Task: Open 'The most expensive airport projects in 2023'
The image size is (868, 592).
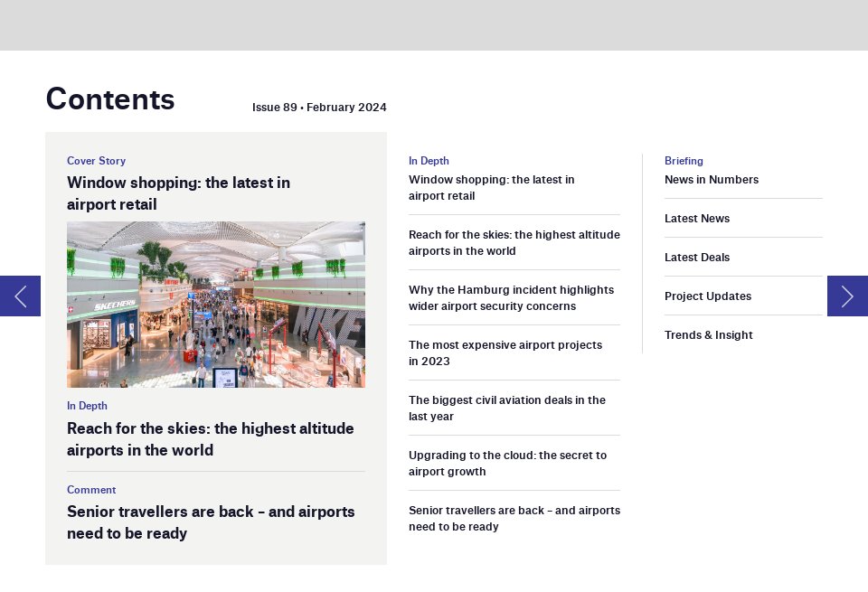Action: pos(505,352)
